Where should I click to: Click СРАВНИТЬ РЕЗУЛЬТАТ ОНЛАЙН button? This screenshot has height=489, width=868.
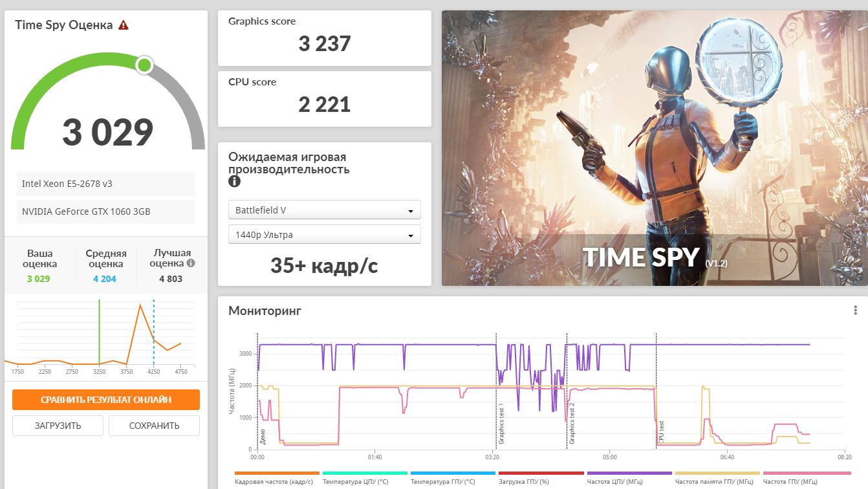106,400
